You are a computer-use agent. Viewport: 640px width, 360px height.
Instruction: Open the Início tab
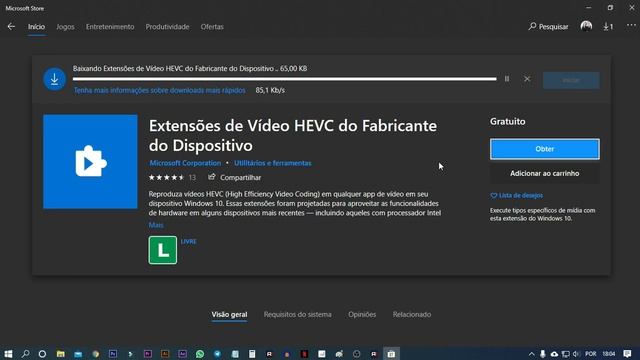coord(36,27)
